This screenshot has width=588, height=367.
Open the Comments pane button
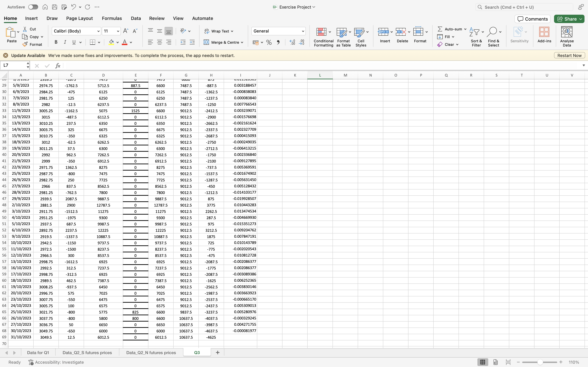click(x=532, y=19)
